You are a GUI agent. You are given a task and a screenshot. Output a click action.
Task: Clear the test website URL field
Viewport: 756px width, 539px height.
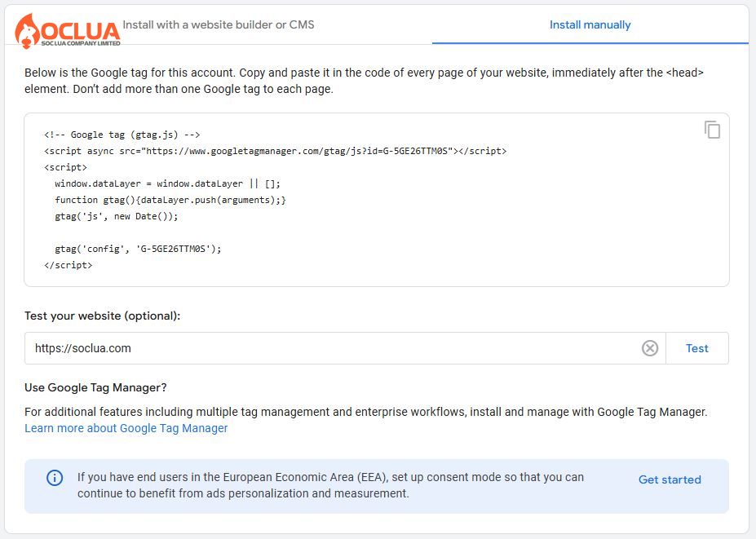[x=649, y=348]
